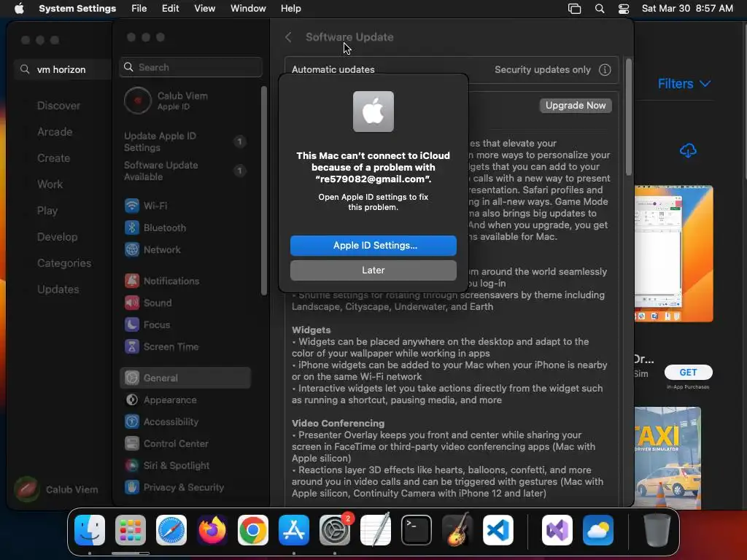
Task: Open Launchpad from the Dock
Action: pos(131,530)
